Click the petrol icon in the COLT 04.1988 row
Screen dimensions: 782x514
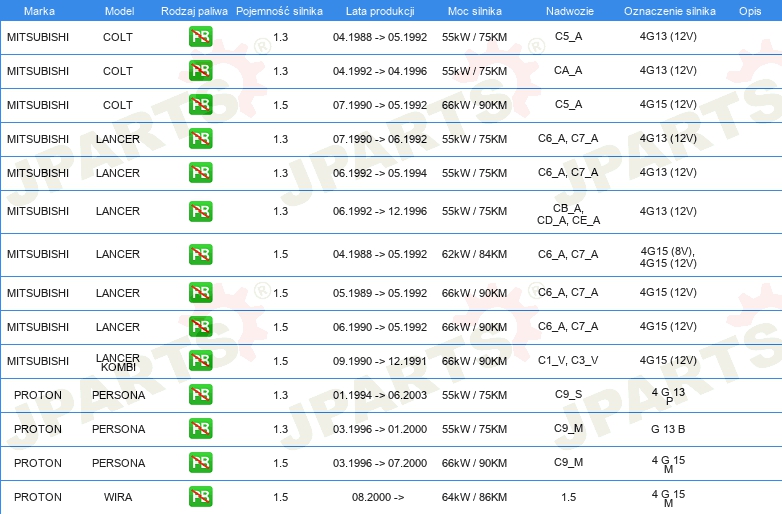[200, 37]
